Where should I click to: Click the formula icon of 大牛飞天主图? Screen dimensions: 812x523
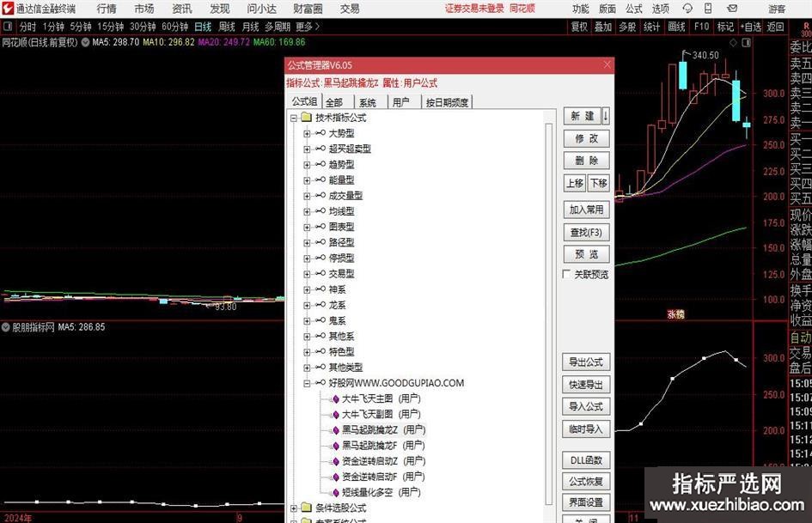point(336,398)
